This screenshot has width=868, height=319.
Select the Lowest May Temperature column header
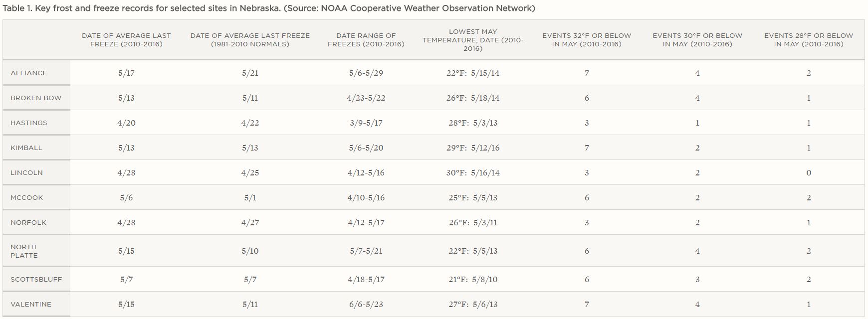[x=473, y=40]
